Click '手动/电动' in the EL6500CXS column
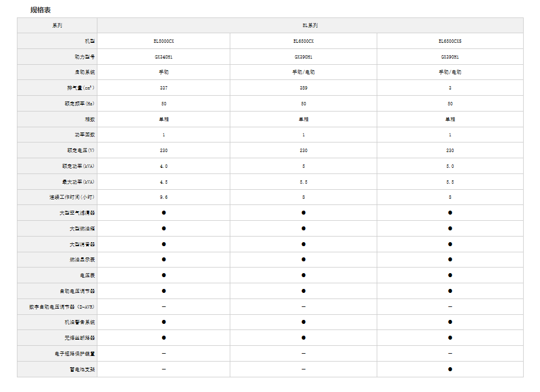 (x=450, y=72)
